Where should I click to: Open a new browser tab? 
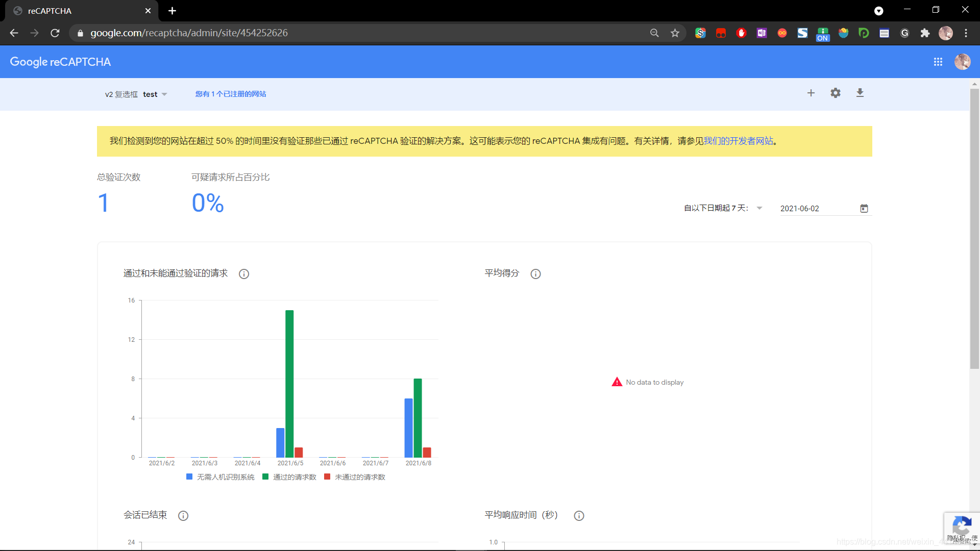click(x=172, y=11)
